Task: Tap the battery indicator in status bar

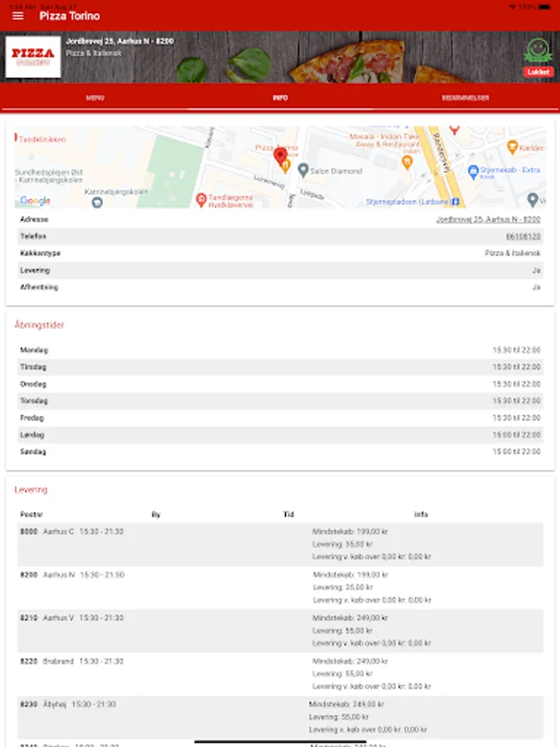Action: 545,7
